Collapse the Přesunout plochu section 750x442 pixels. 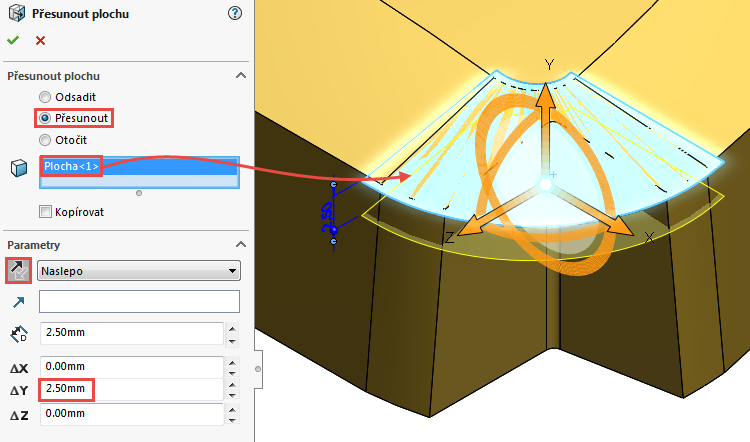click(241, 76)
